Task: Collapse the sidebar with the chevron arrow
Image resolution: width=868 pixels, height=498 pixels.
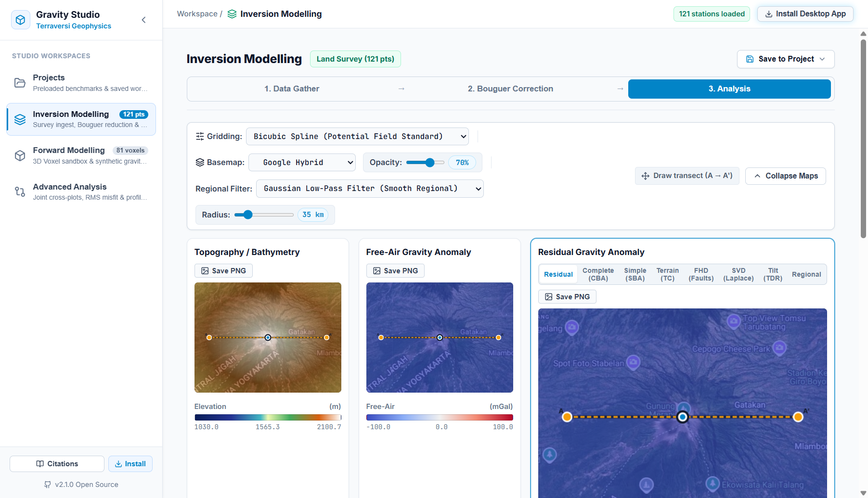Action: (143, 20)
